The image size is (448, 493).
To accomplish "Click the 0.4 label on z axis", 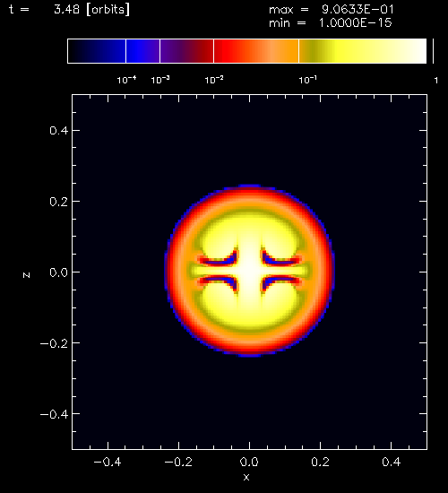I will pyautogui.click(x=59, y=130).
